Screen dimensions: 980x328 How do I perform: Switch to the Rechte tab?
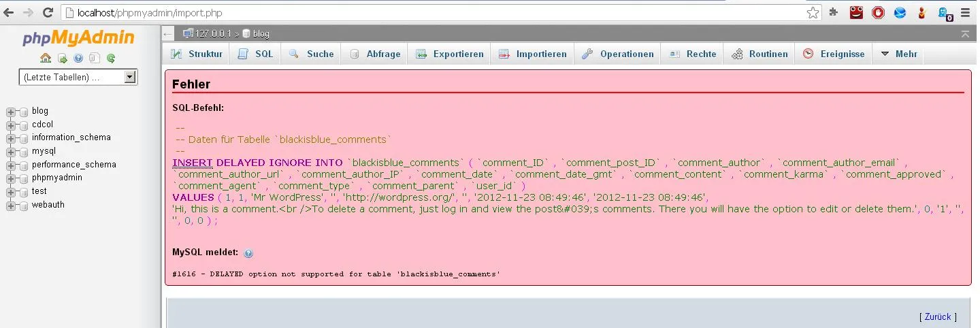[693, 54]
